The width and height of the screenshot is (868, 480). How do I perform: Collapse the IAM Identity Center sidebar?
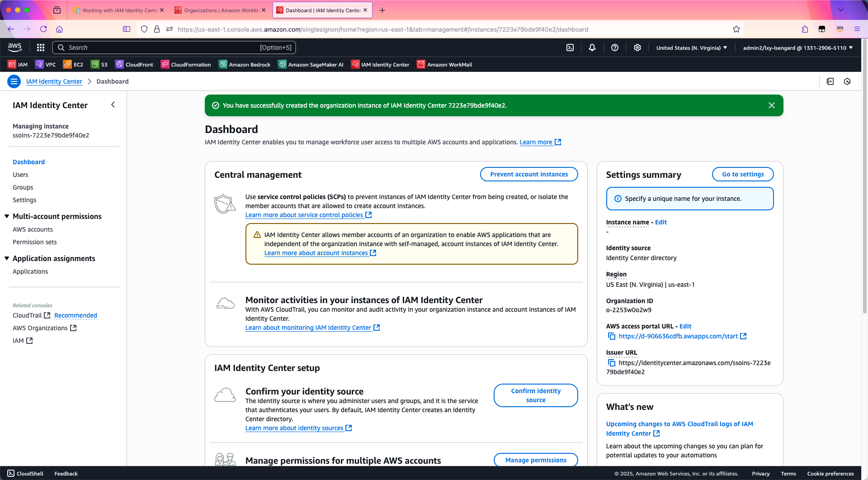click(113, 105)
